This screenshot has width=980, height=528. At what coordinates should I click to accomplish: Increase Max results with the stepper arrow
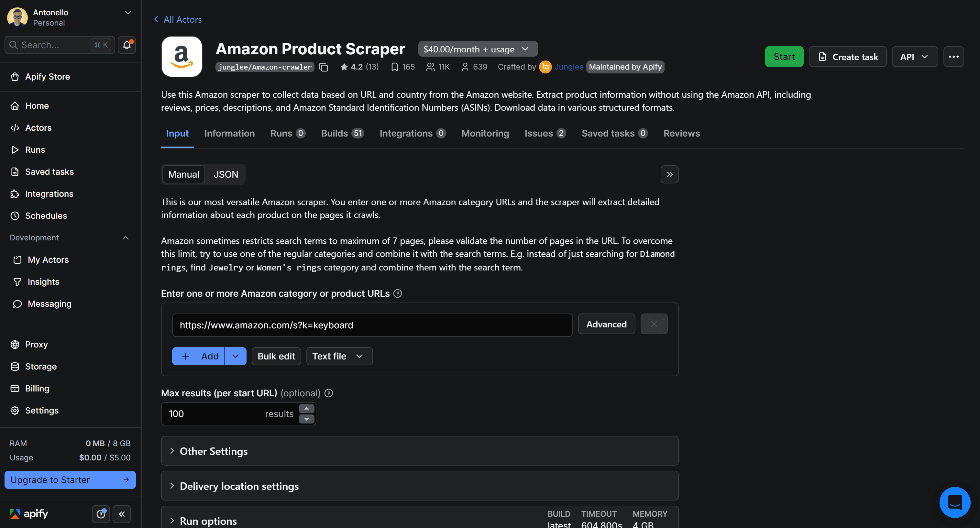pos(307,409)
